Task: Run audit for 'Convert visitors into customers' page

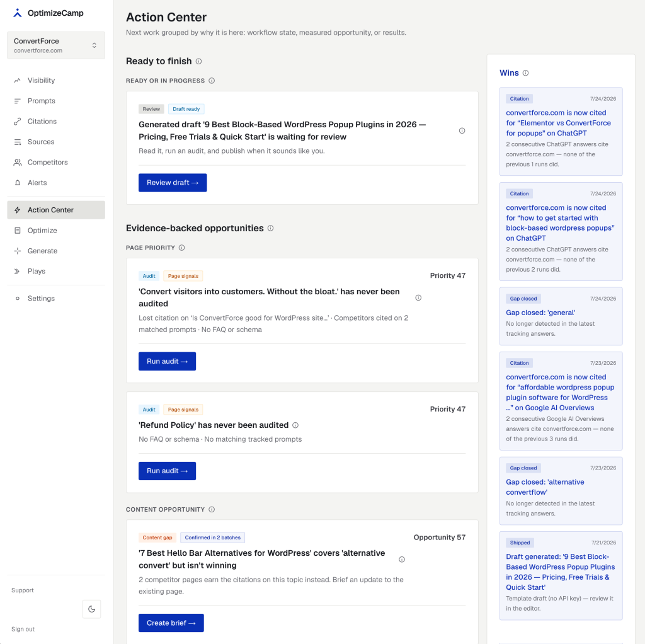Action: pyautogui.click(x=167, y=361)
